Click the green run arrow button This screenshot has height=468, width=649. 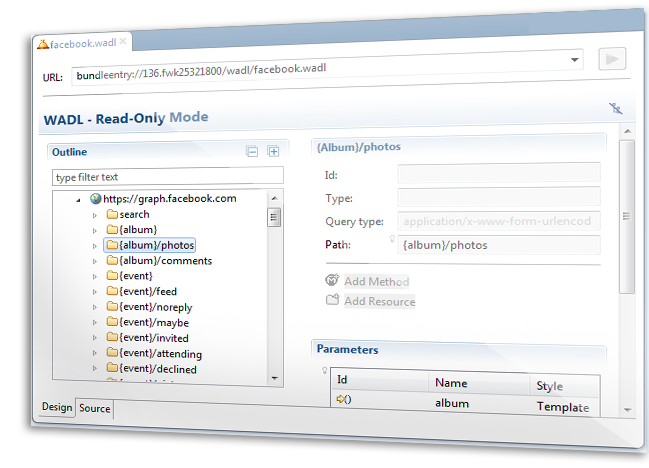click(x=611, y=59)
